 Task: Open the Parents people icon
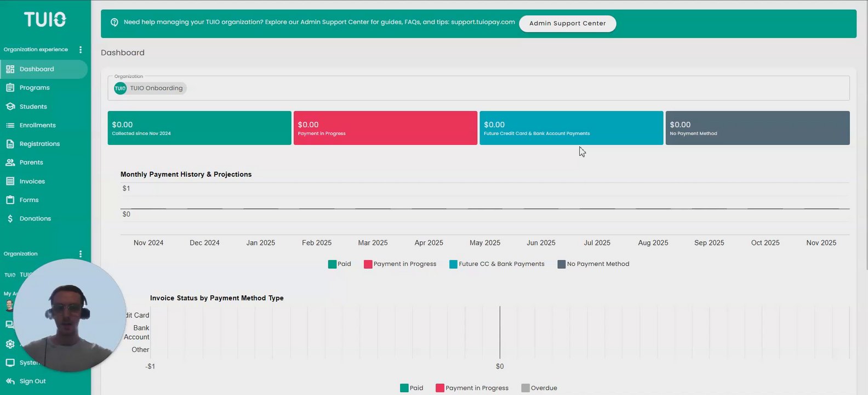point(10,162)
